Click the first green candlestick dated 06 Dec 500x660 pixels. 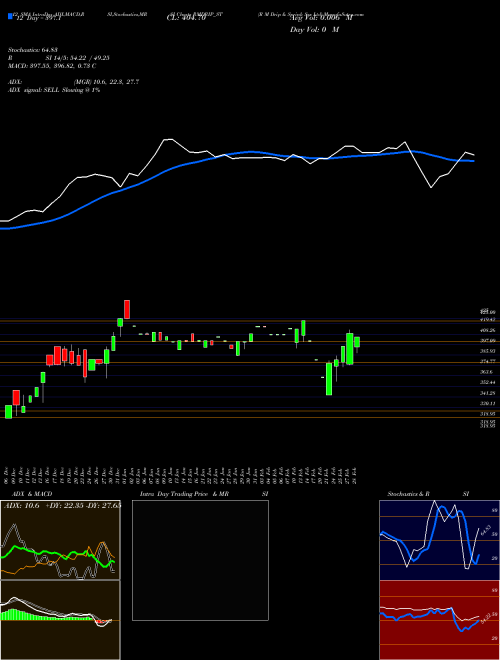[8, 412]
